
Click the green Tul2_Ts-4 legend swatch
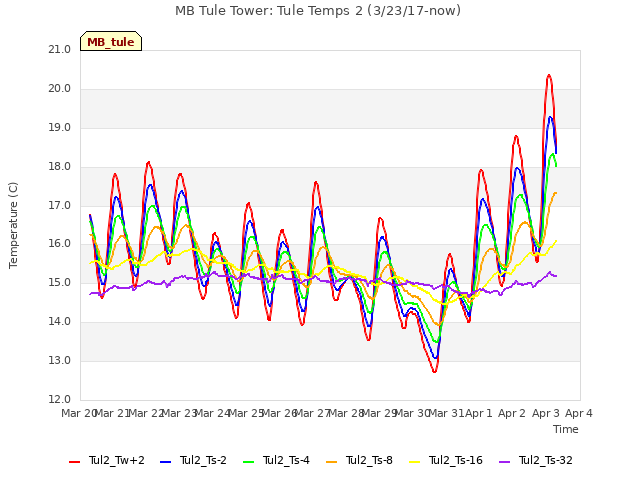248,462
